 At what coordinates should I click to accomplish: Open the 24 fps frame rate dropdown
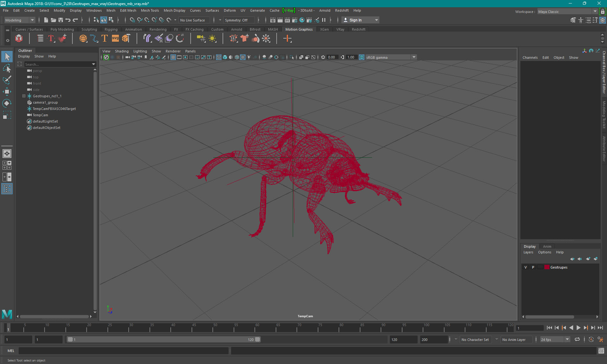point(555,339)
